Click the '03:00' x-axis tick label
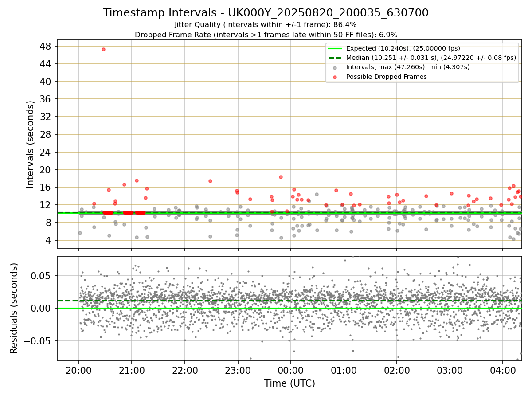This screenshot has width=532, height=399. pos(450,370)
